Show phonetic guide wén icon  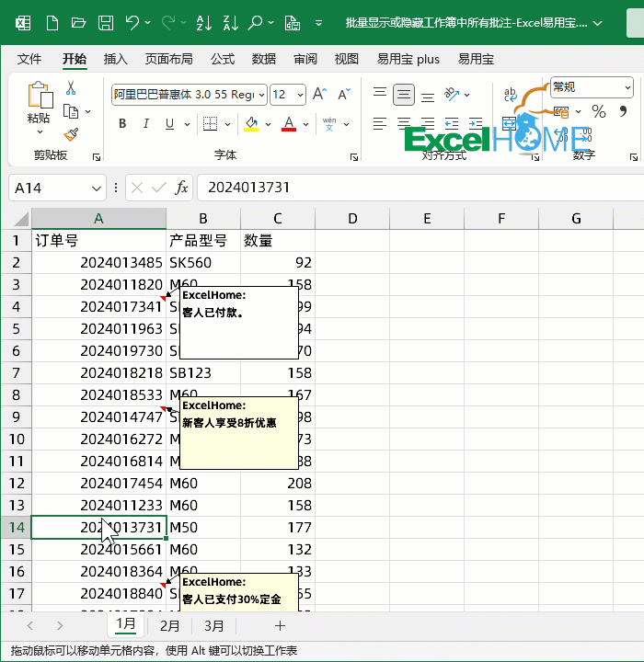click(x=329, y=124)
